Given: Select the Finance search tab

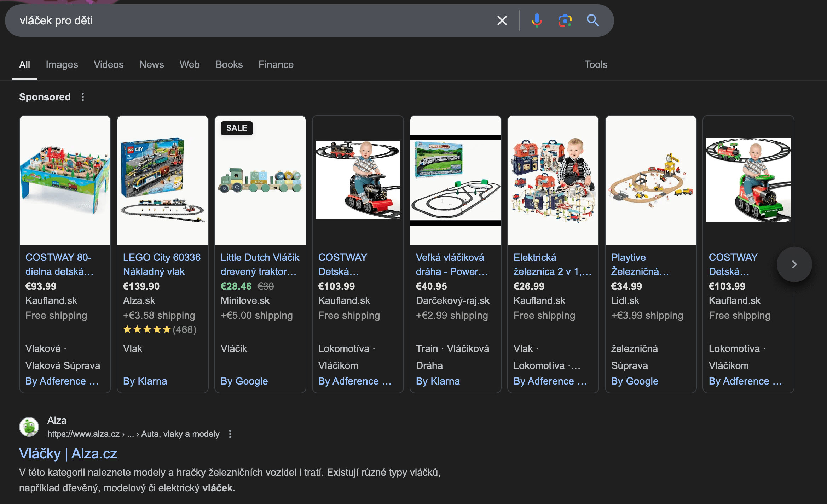Looking at the screenshot, I should coord(276,64).
